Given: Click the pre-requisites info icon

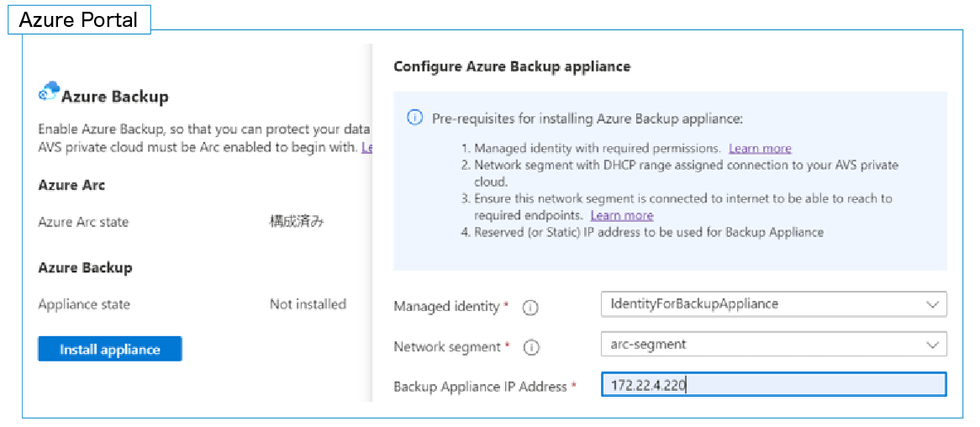Looking at the screenshot, I should click(x=414, y=118).
